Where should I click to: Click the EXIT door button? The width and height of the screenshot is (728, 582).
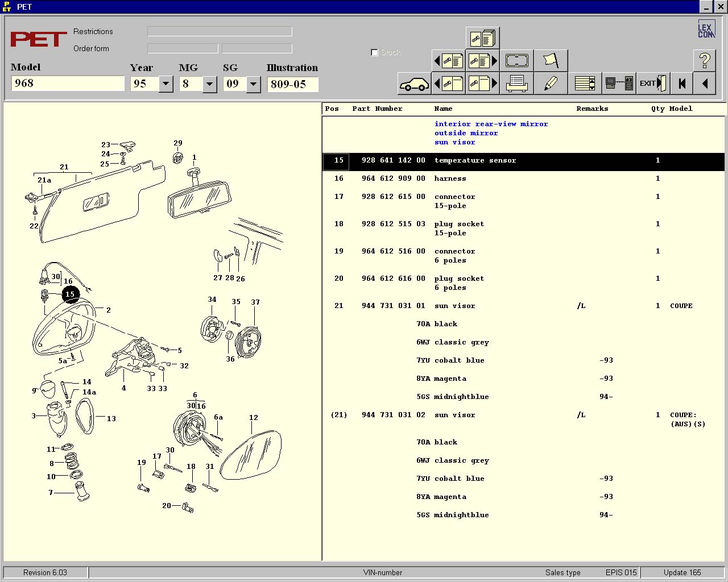(653, 84)
